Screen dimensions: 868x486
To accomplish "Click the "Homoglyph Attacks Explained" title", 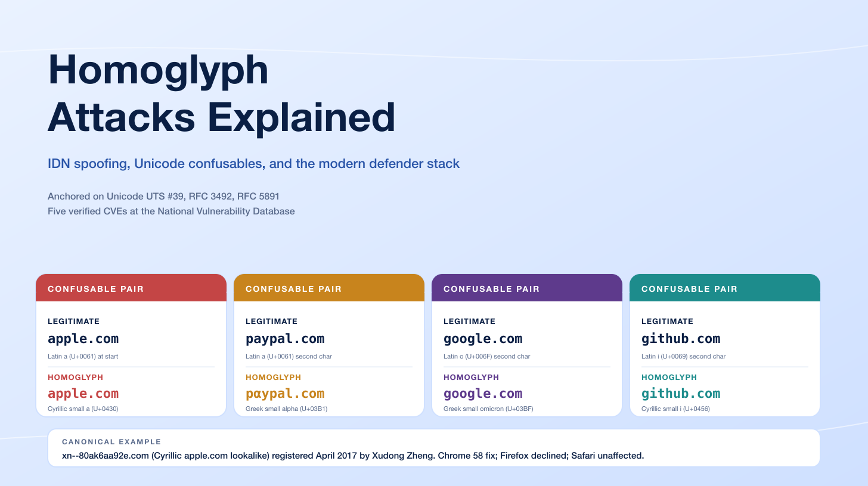I will click(221, 94).
